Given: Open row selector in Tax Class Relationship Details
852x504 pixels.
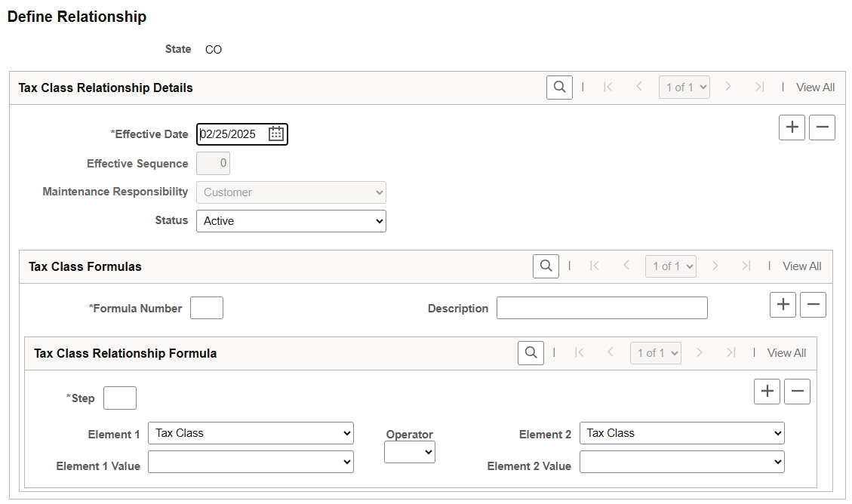Looking at the screenshot, I should coord(684,88).
